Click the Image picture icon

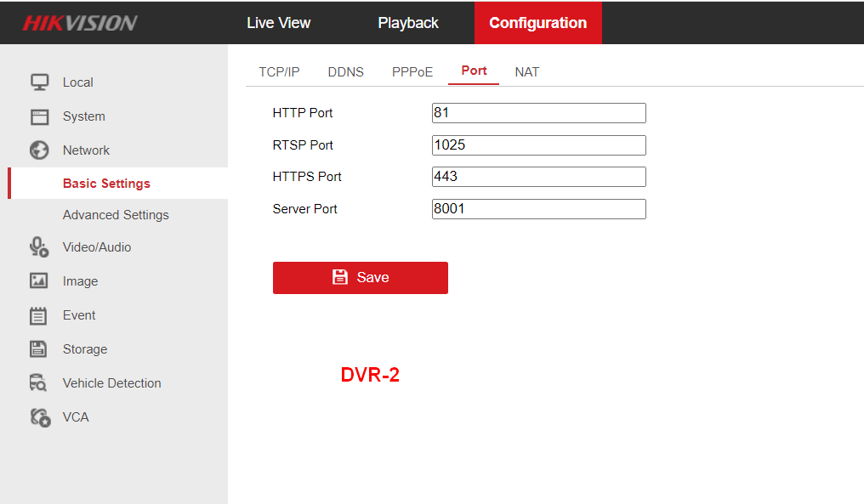39,281
